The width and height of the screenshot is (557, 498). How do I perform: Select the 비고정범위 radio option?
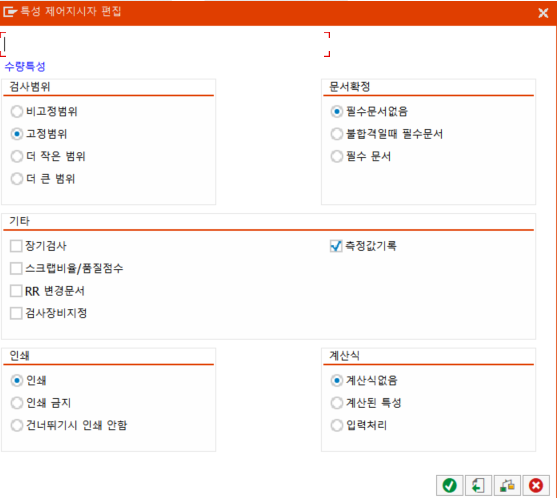click(x=17, y=112)
